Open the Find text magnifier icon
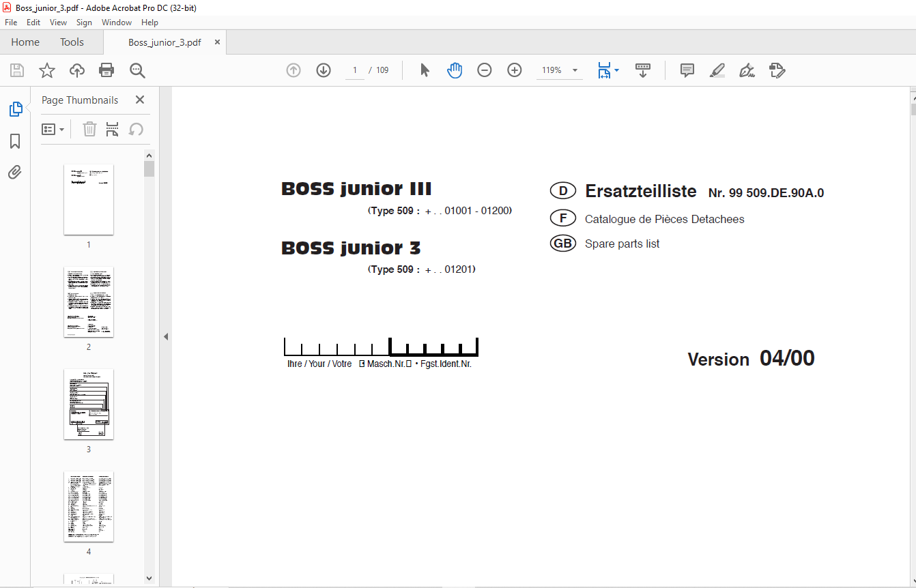916x588 pixels. (137, 70)
